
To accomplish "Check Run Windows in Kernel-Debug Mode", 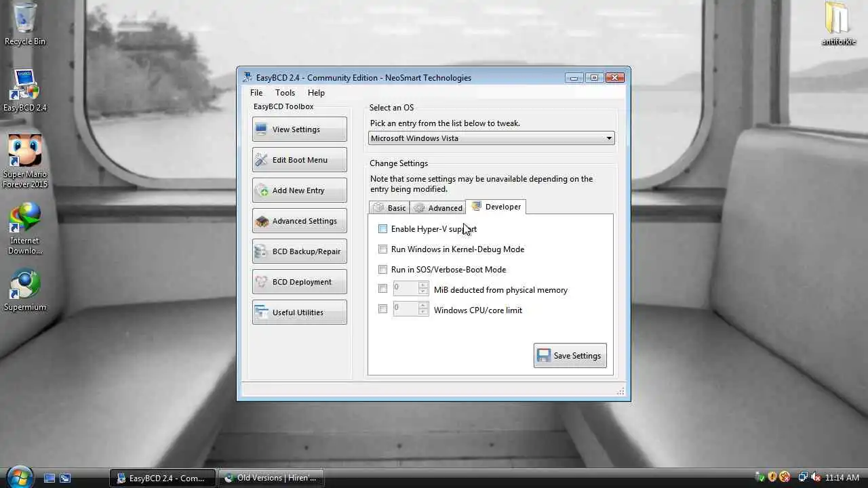I will pos(382,249).
